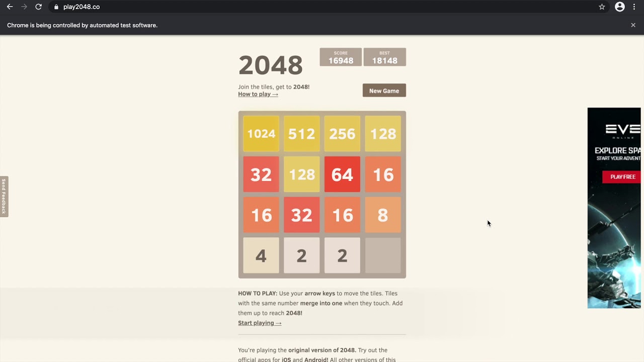The width and height of the screenshot is (644, 362).
Task: Click the browser forward arrow
Action: click(24, 7)
